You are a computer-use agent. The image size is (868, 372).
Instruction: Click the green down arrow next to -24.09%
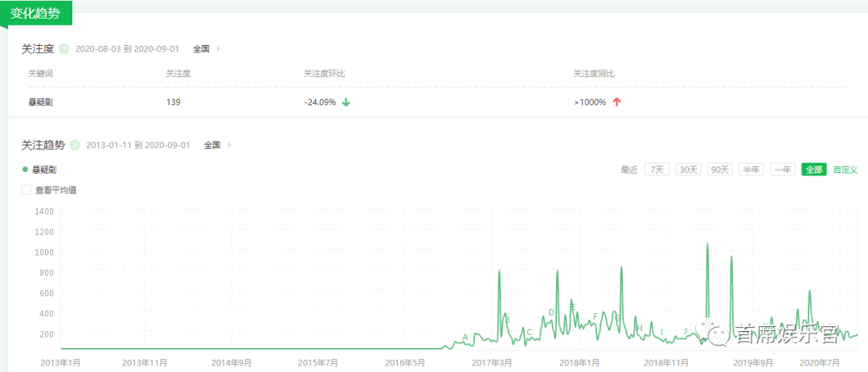coord(346,102)
